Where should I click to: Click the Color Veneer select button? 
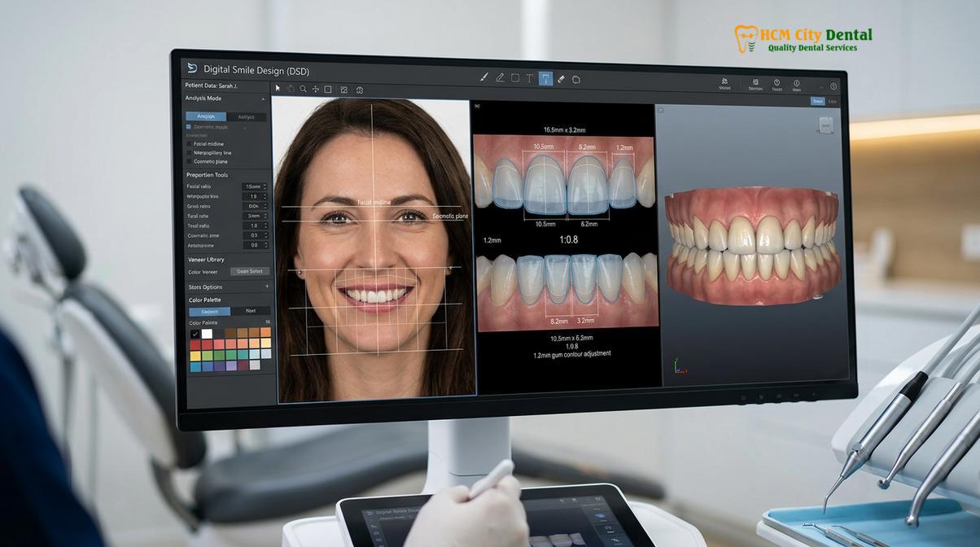tap(250, 271)
